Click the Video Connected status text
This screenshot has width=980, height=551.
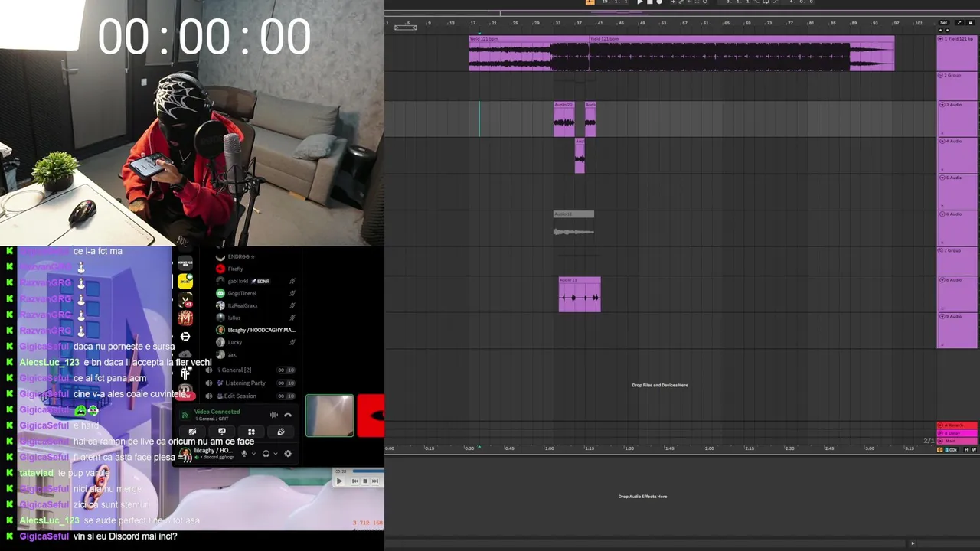coord(217,412)
